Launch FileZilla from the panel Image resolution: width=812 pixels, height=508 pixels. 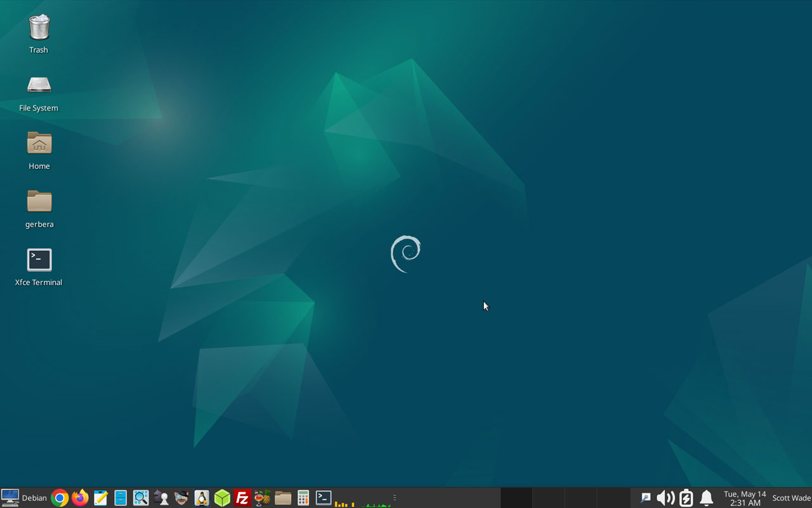click(242, 498)
